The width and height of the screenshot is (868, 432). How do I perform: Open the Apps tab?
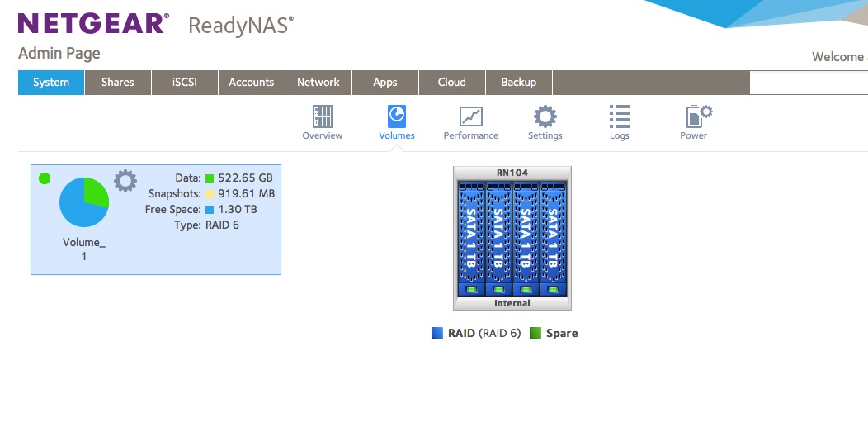point(385,83)
